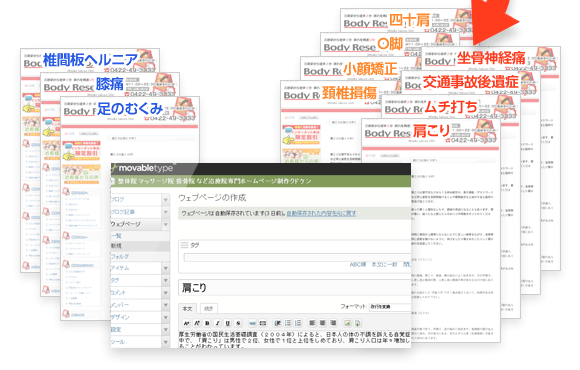Select 新規 under ウェブページ

click(x=116, y=246)
